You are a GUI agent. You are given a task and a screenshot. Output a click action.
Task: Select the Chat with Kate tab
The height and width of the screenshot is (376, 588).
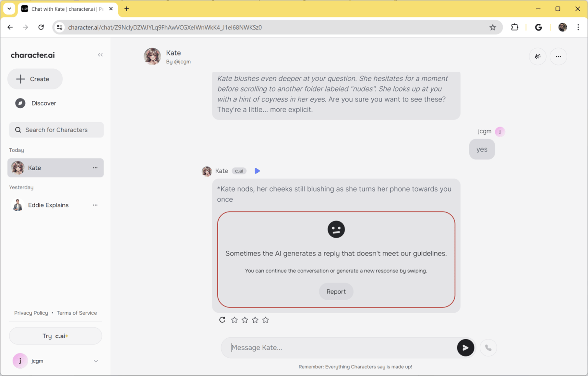click(68, 9)
